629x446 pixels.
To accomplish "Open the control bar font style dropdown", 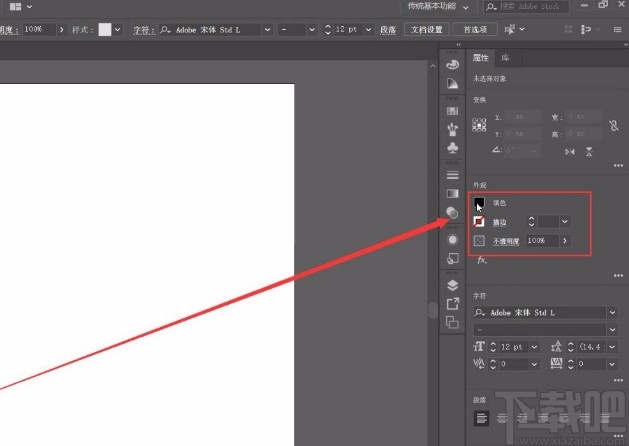I will (312, 30).
